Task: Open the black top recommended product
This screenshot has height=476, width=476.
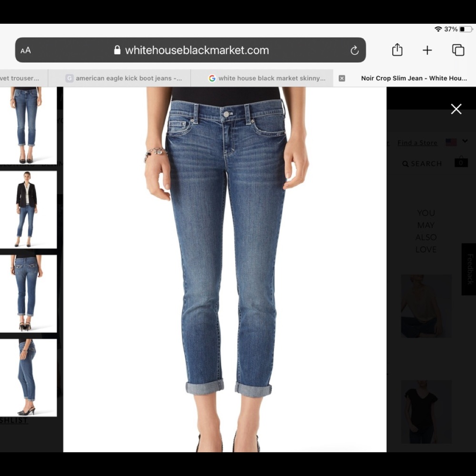Action: 426,412
